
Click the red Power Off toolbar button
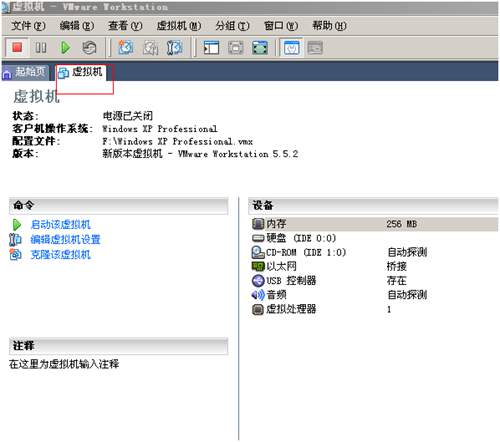click(17, 48)
